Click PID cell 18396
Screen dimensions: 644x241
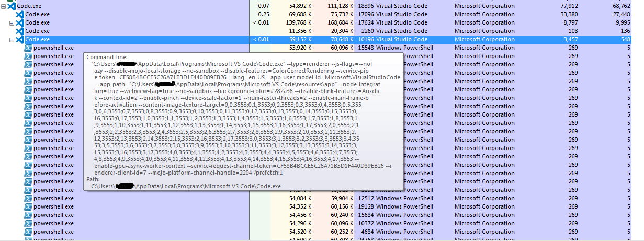click(366, 6)
